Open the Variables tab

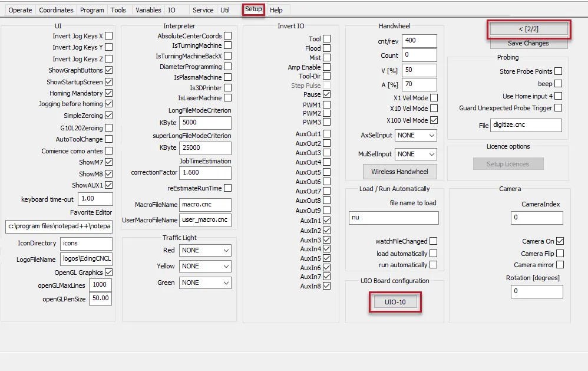pyautogui.click(x=148, y=10)
